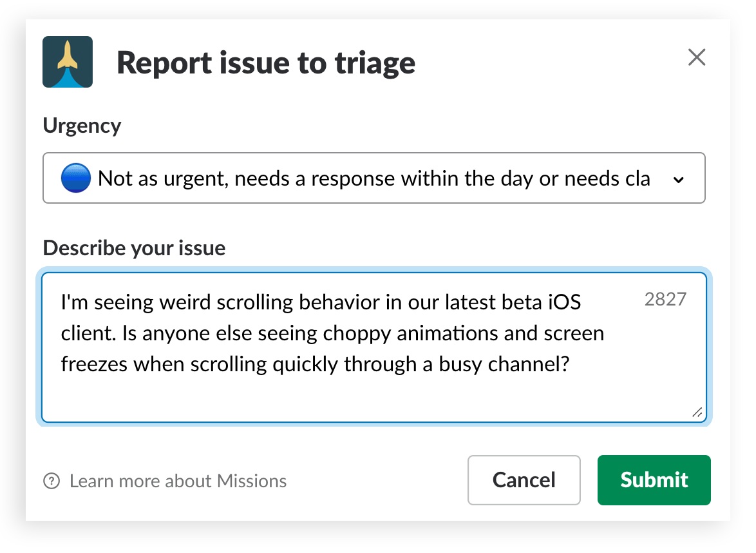Click the resize handle of the description box
Viewport: 756px width, 553px height.
pyautogui.click(x=697, y=412)
